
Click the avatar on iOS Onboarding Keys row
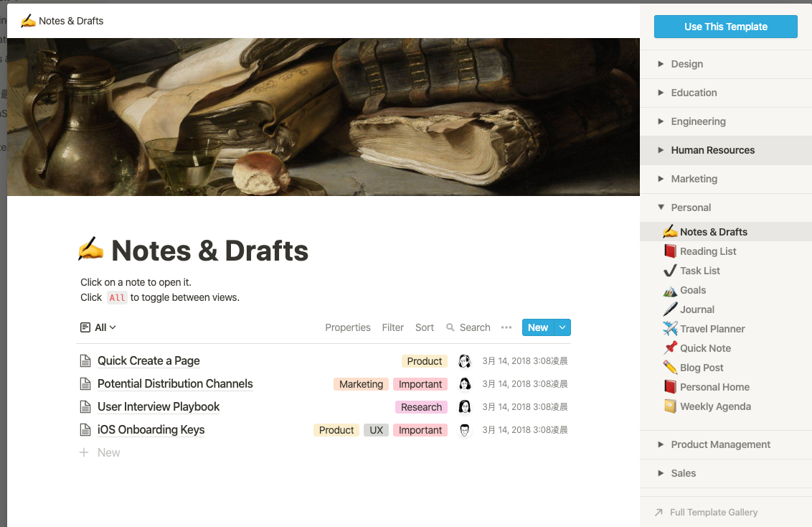[465, 430]
